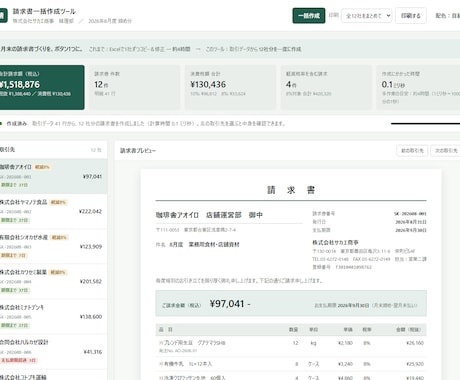
Task: Click the ¥138,600 amount in client list
Action: 91,317
